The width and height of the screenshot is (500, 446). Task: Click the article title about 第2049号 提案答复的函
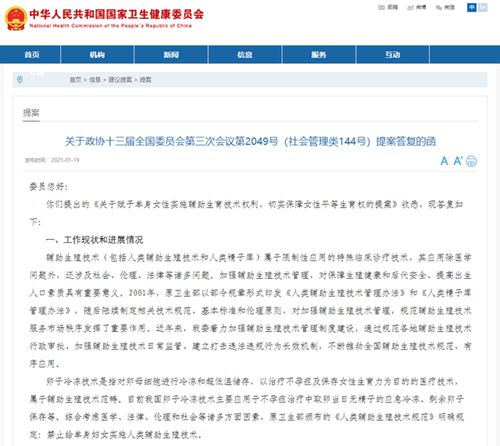250,141
